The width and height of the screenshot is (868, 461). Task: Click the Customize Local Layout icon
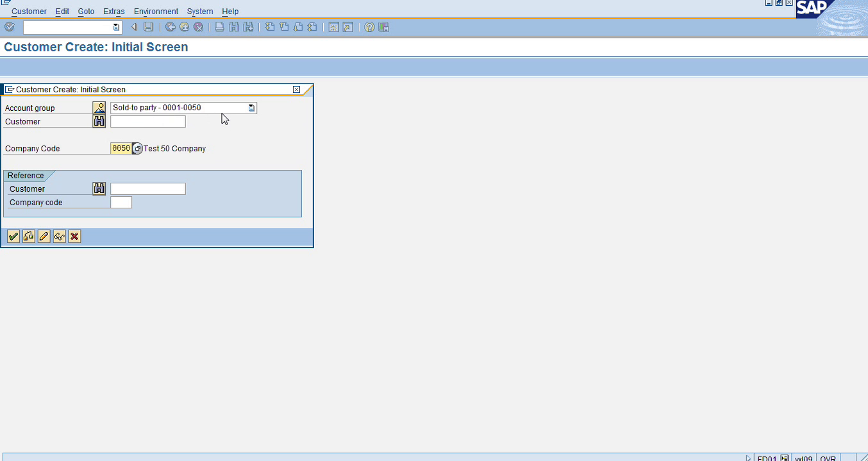(383, 27)
